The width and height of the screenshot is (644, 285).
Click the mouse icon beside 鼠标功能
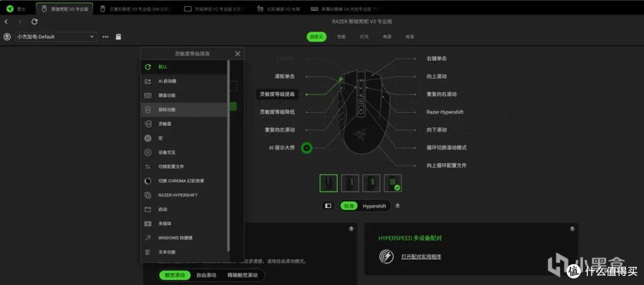click(x=148, y=110)
